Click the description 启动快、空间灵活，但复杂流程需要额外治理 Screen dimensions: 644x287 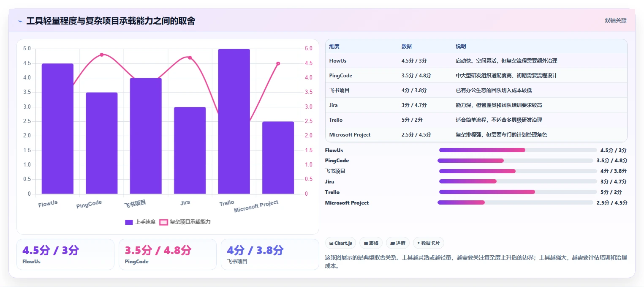[506, 61]
